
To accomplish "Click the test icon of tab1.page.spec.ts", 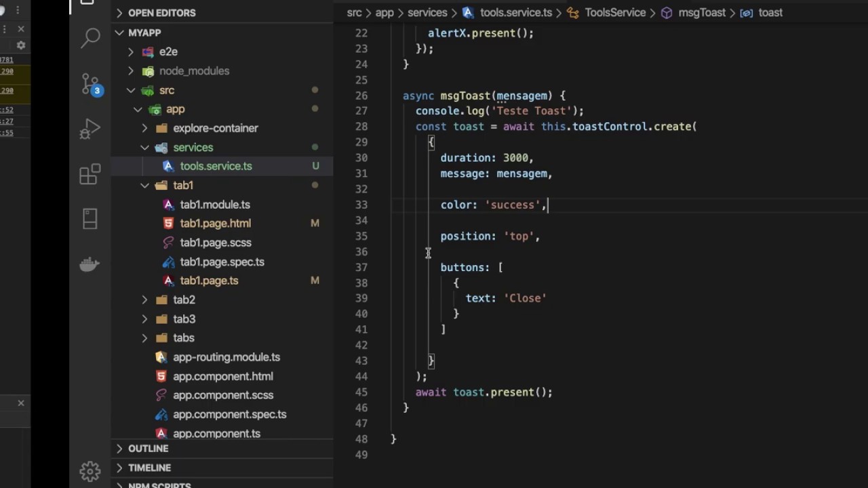I will pos(168,262).
